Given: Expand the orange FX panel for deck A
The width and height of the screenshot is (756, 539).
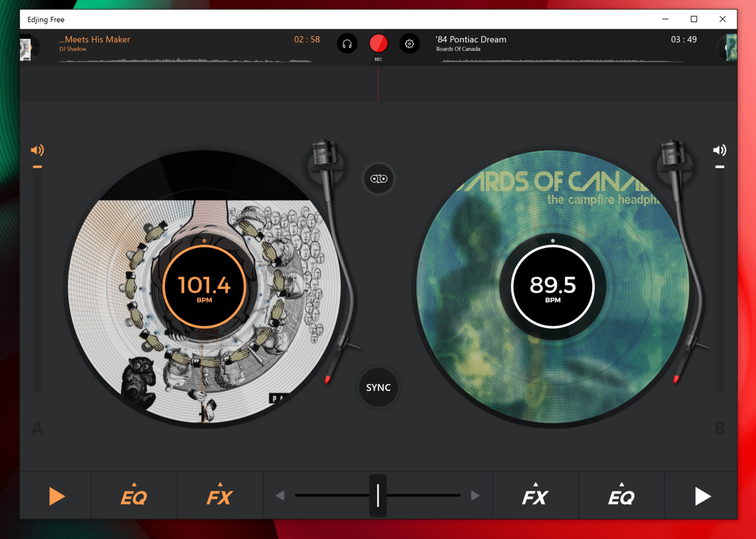Looking at the screenshot, I should coord(220,495).
